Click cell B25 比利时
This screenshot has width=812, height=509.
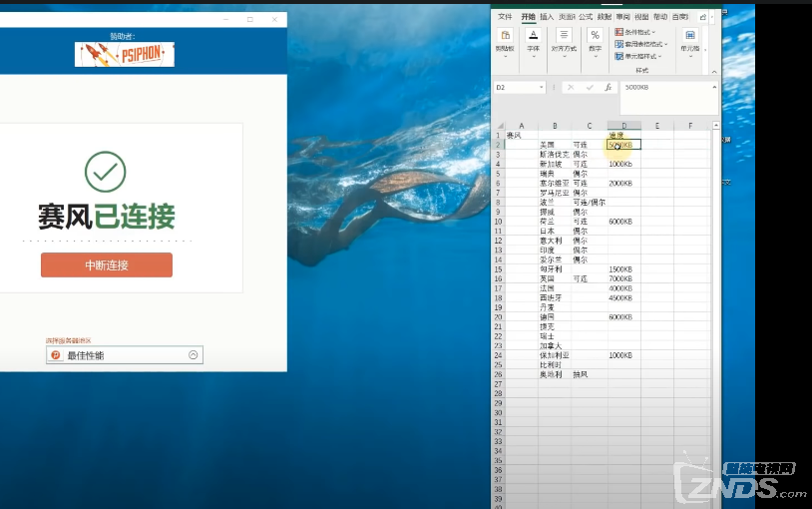pyautogui.click(x=555, y=365)
